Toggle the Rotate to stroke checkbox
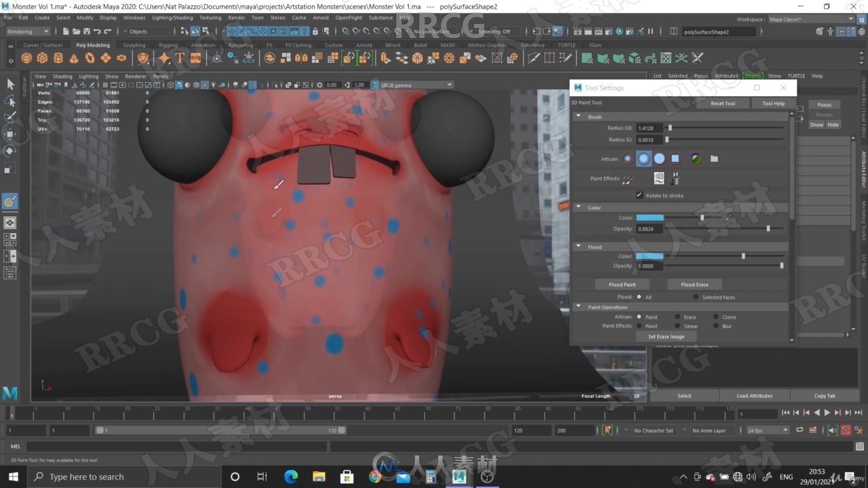 [639, 195]
